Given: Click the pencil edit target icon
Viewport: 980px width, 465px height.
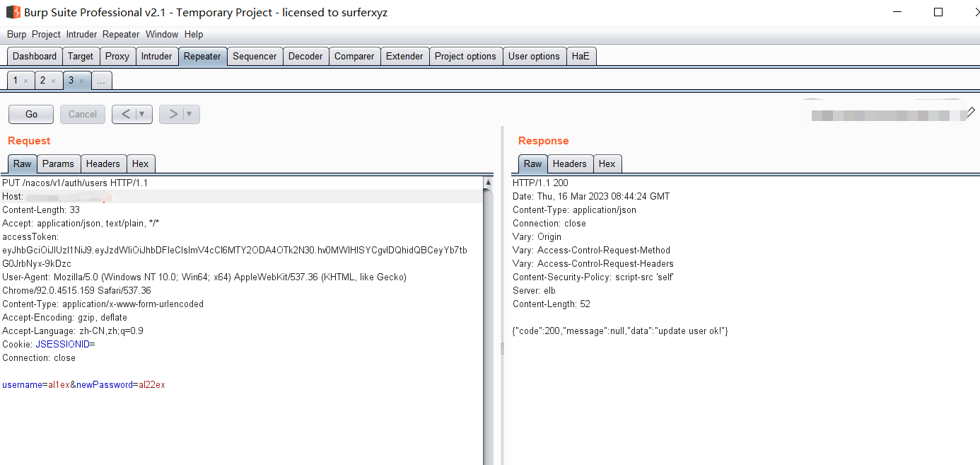Looking at the screenshot, I should [971, 112].
